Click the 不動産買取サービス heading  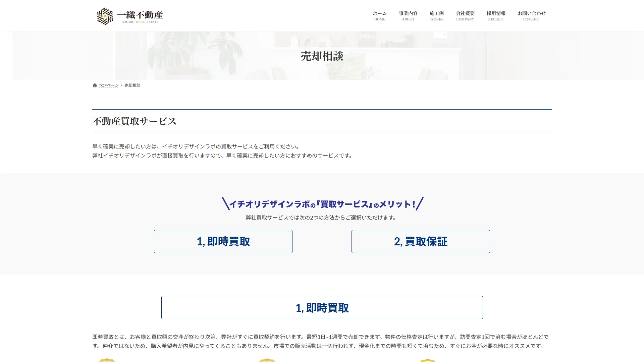(134, 121)
